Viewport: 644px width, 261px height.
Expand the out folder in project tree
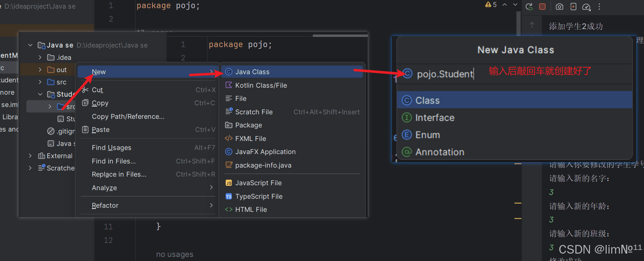coord(40,70)
